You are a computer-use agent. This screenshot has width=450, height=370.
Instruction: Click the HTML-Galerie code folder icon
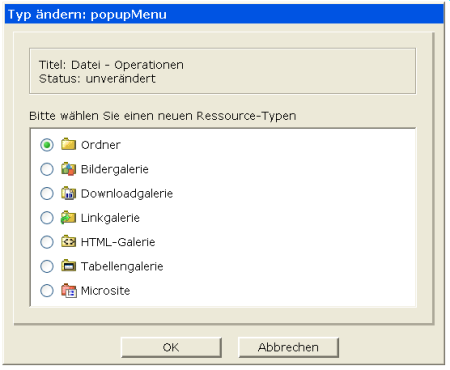[x=68, y=241]
